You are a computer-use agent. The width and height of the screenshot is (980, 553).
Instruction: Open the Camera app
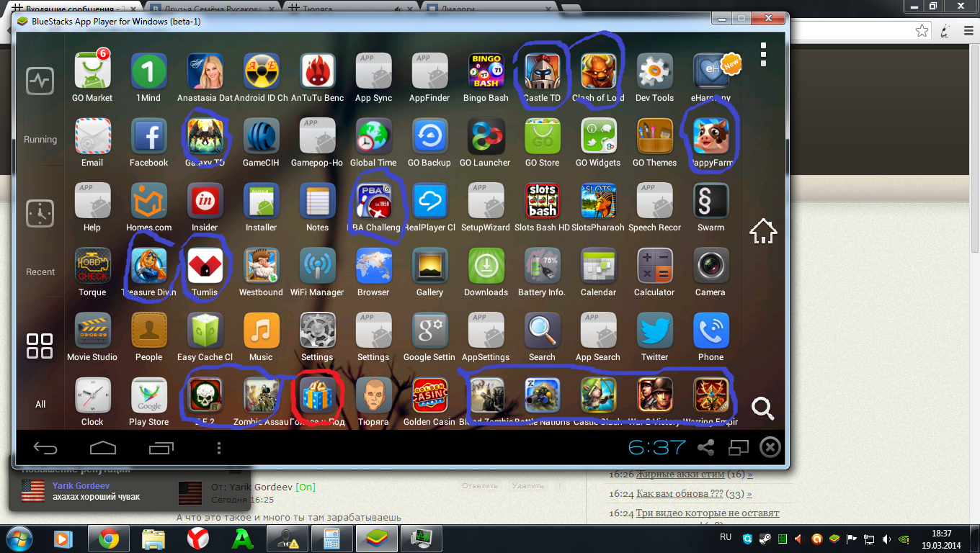point(710,266)
